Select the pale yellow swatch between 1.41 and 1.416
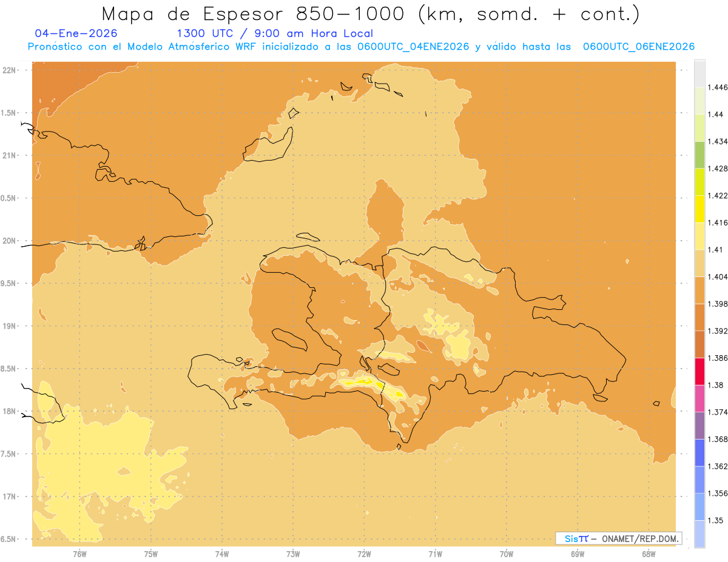This screenshot has height=562, width=728. point(700,236)
